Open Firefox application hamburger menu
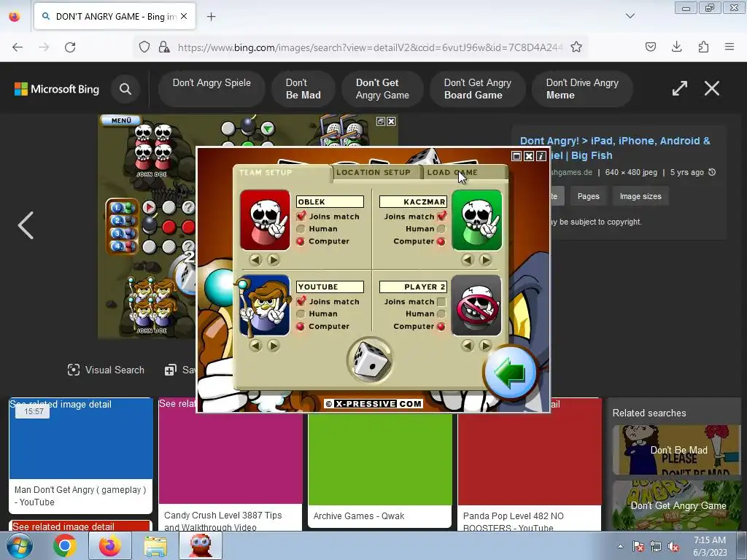The image size is (747, 560). [729, 47]
